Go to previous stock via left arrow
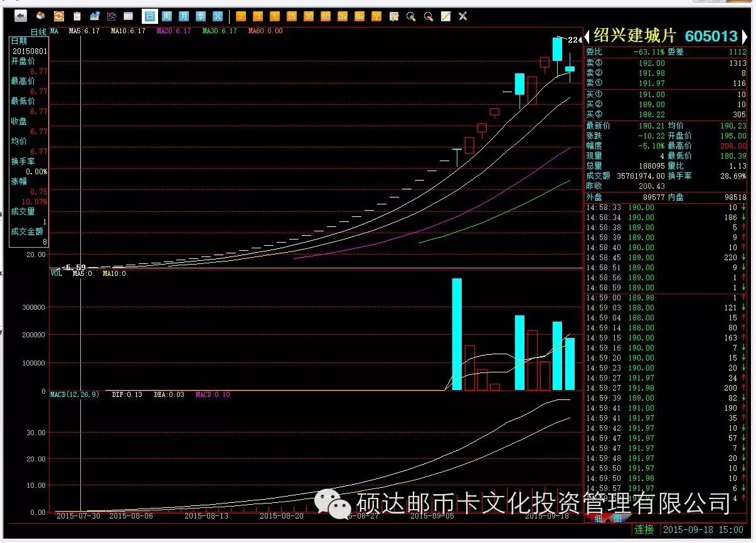The width and height of the screenshot is (756, 543). click(x=587, y=36)
